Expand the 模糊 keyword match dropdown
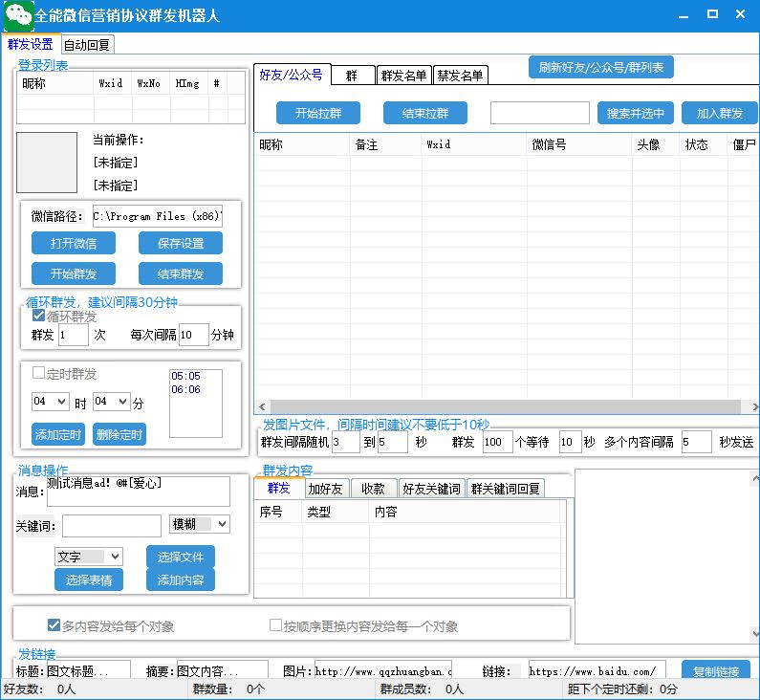760x700 pixels. [x=199, y=524]
